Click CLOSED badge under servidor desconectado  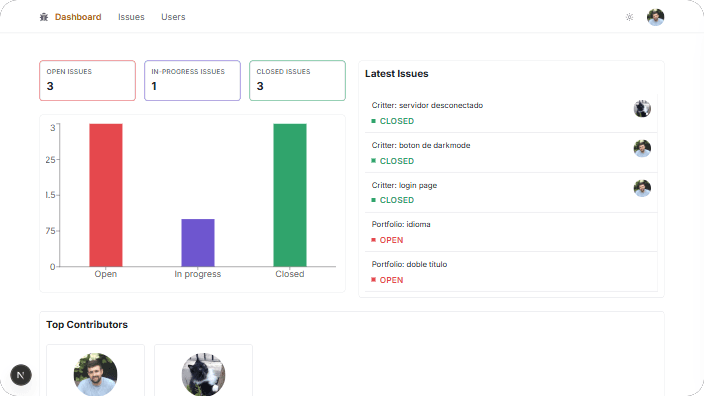click(x=393, y=121)
